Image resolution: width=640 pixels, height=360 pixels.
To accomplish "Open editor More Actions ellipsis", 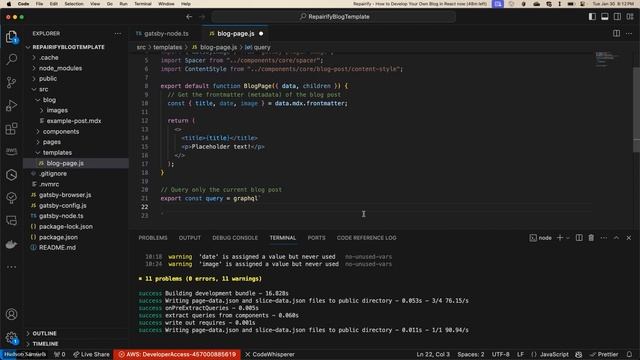I will click(x=629, y=33).
